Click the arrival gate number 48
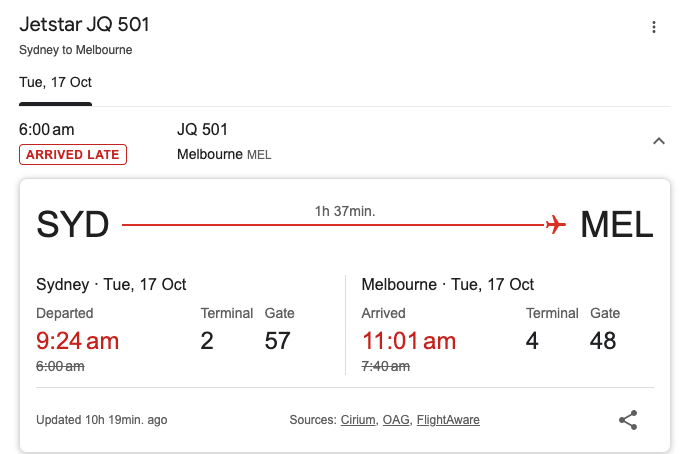The height and width of the screenshot is (454, 680). coord(603,340)
